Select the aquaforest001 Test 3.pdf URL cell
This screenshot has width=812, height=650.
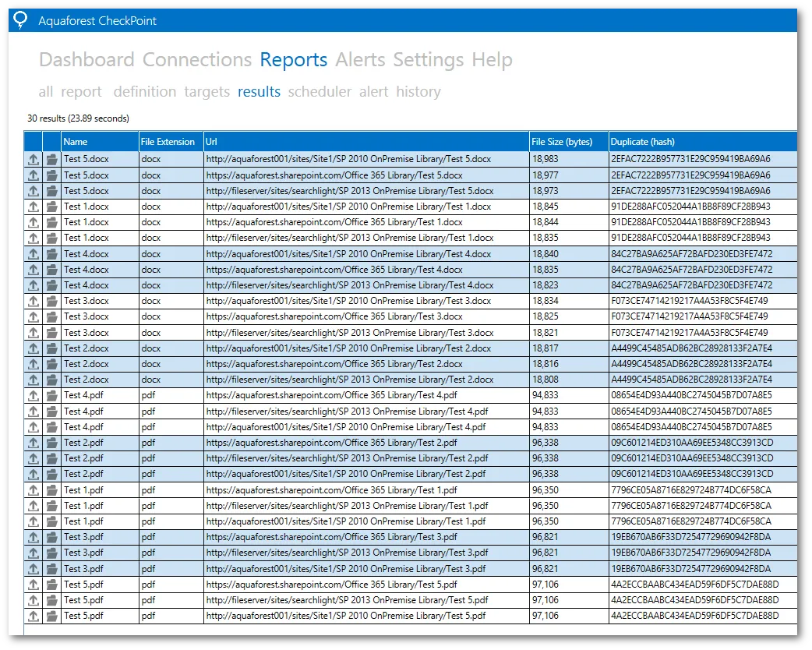pyautogui.click(x=366, y=569)
